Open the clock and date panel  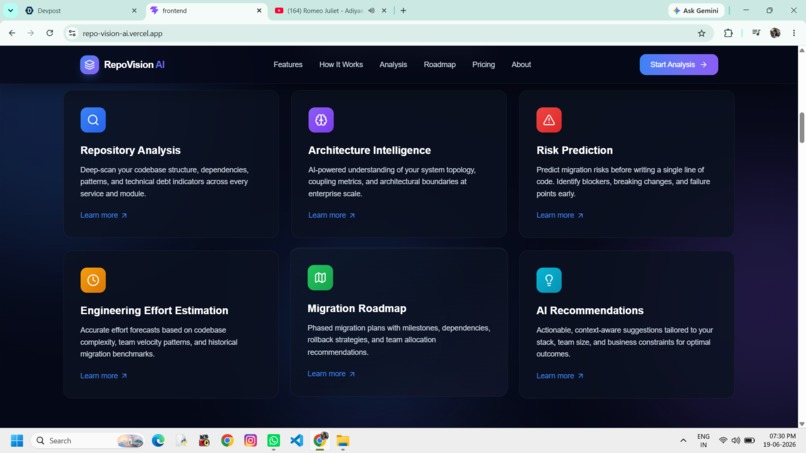click(x=779, y=441)
